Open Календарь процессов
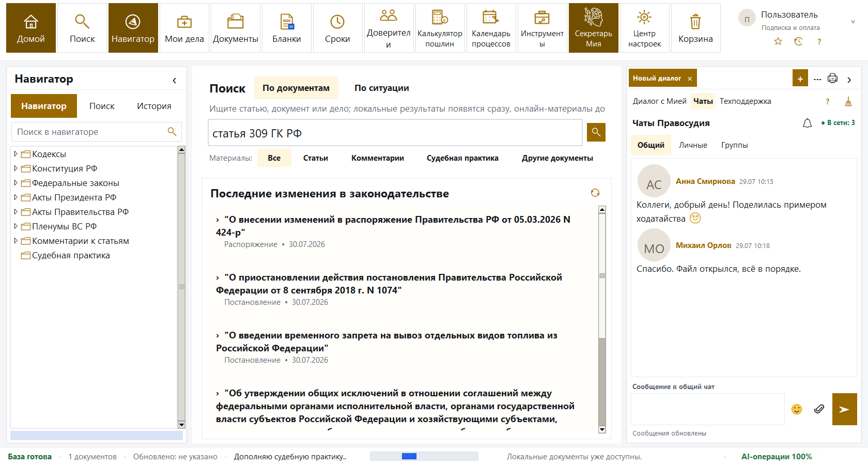868x465 pixels. [x=491, y=28]
